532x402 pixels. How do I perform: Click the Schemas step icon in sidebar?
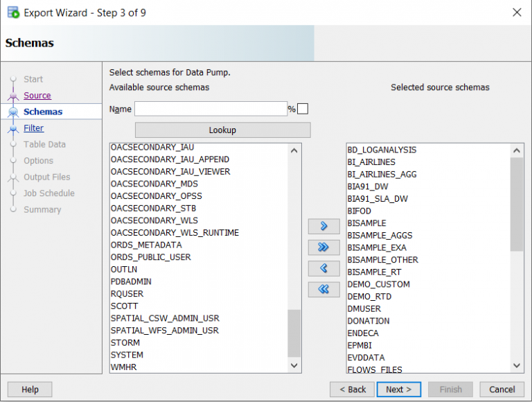point(13,112)
